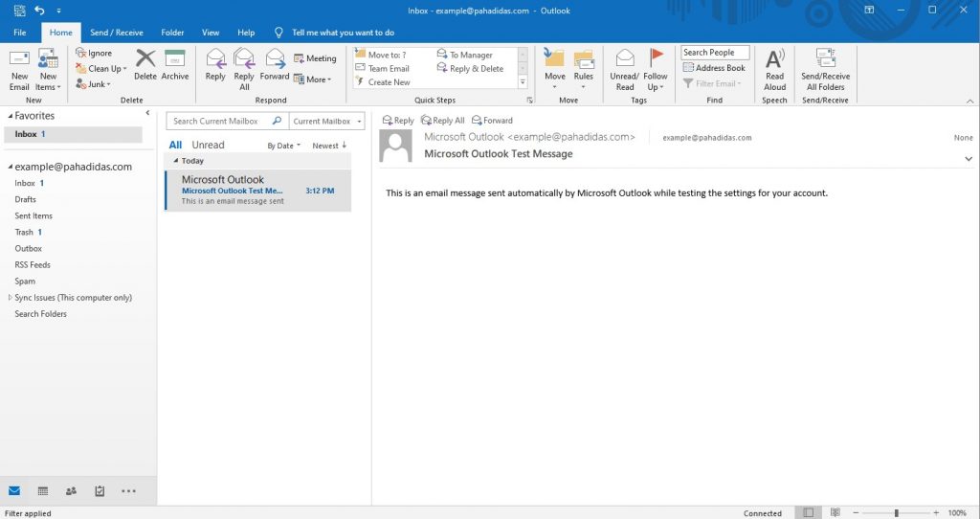Archive the selected email

174,65
